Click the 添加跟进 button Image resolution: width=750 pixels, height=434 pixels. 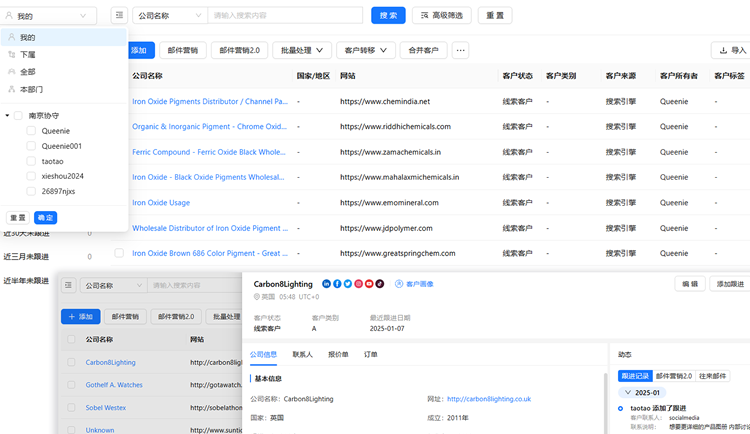pos(730,284)
